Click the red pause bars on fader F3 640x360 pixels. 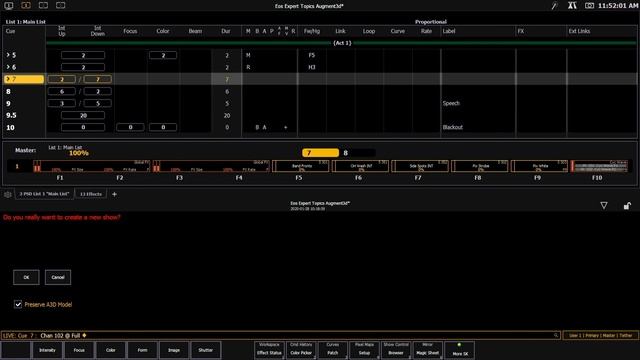pos(156,167)
